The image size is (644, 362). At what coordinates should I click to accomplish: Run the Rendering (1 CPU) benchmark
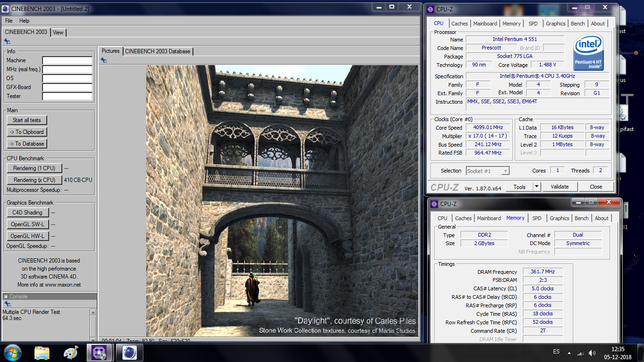34,168
